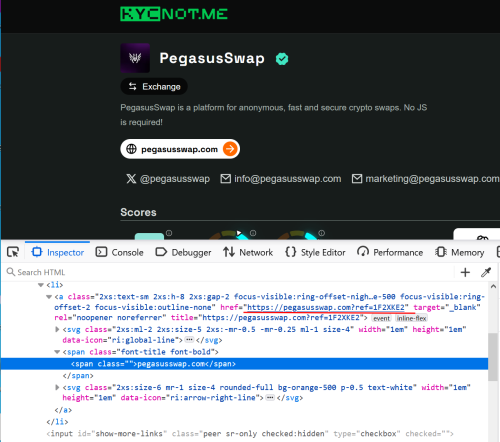Click the globe icon on website button

coord(131,149)
